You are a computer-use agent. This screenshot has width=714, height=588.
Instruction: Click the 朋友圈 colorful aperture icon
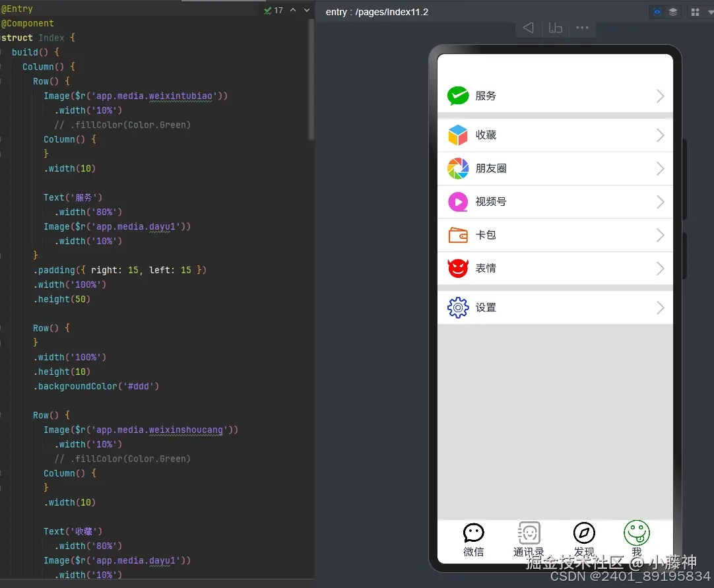[x=458, y=168]
